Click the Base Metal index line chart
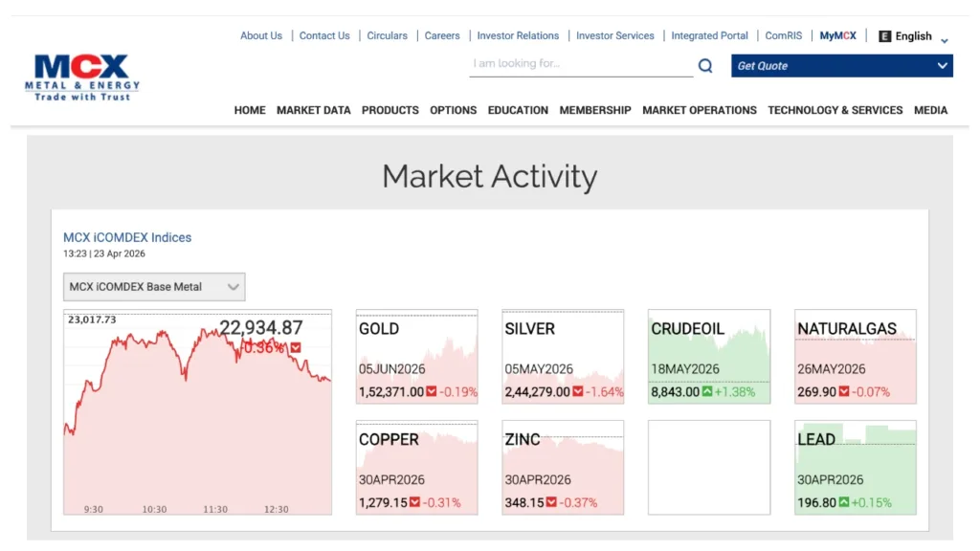The image size is (980, 551). (197, 412)
